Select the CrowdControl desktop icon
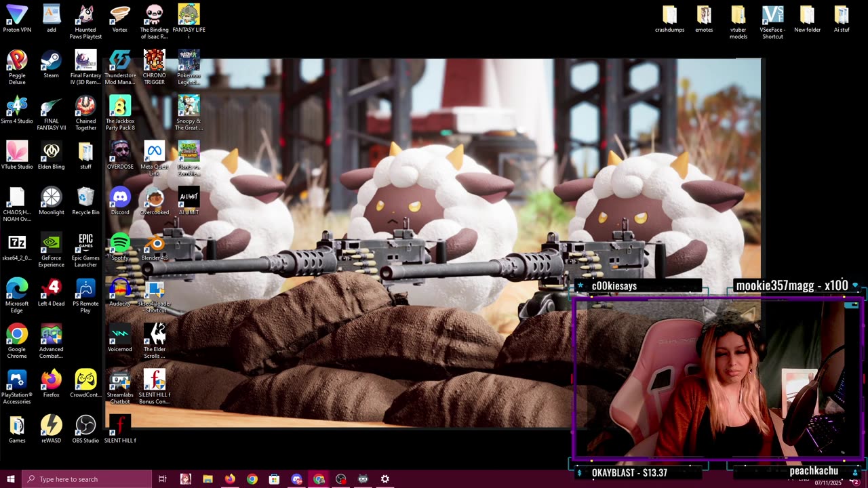This screenshot has width=868, height=488. pyautogui.click(x=85, y=384)
